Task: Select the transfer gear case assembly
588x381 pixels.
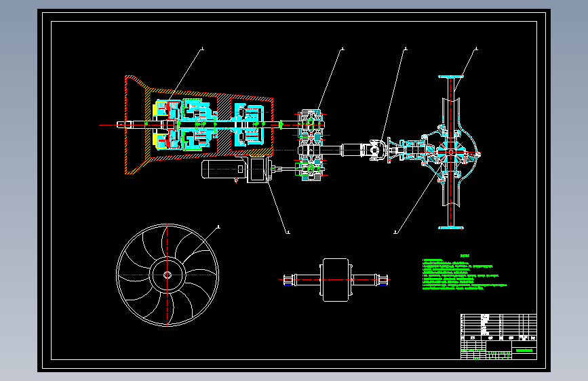Action: [x=311, y=146]
